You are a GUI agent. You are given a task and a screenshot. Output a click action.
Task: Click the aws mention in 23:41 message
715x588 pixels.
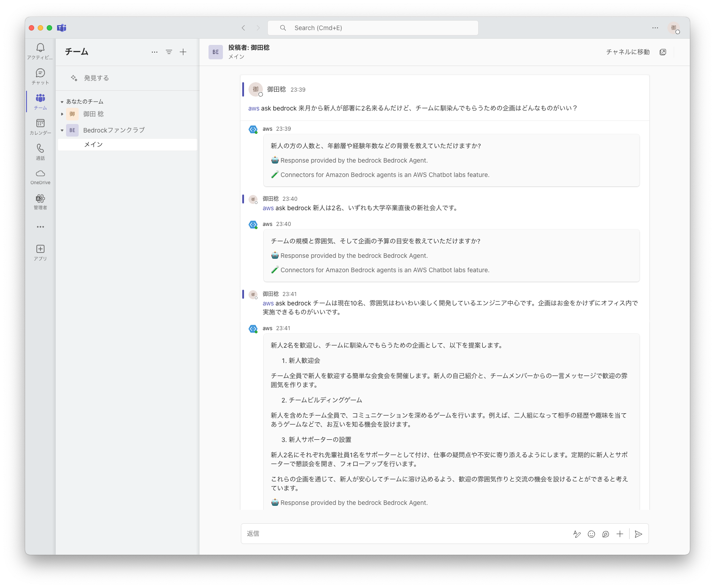pyautogui.click(x=268, y=303)
